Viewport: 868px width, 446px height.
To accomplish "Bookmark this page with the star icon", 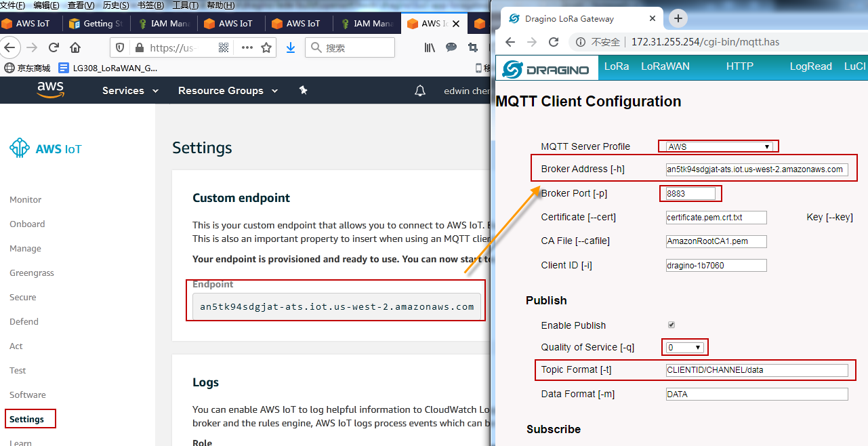I will (x=266, y=47).
